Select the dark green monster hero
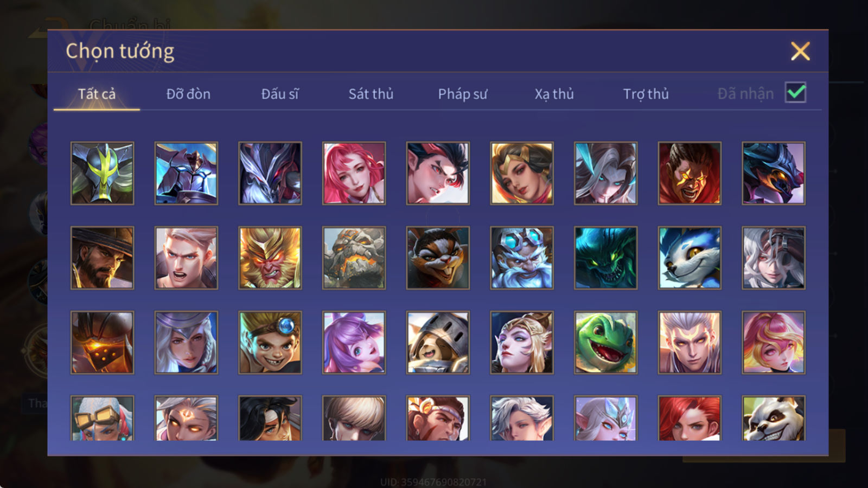Screen dimensions: 868x488 (605, 258)
